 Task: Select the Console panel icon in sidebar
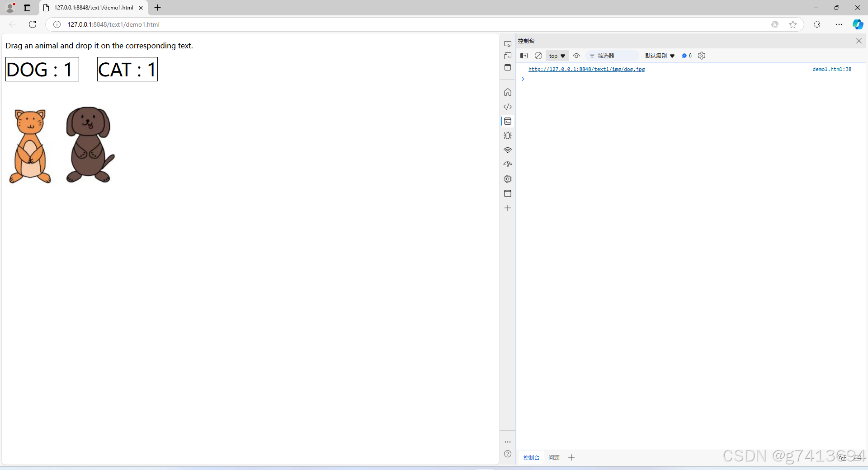[508, 121]
